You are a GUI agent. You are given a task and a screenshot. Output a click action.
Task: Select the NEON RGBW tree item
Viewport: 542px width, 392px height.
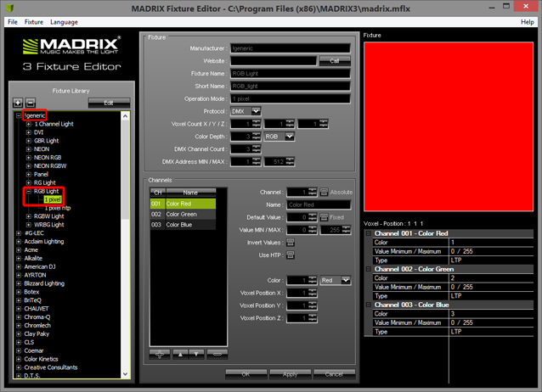point(50,166)
